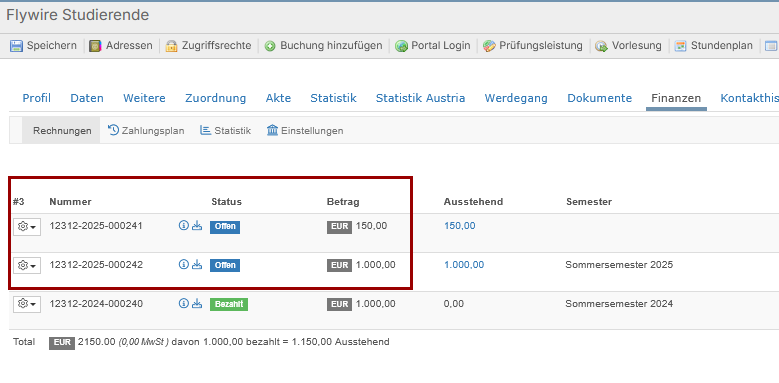779x383 pixels.
Task: Click the outstanding amount link 150,00
Action: [460, 226]
